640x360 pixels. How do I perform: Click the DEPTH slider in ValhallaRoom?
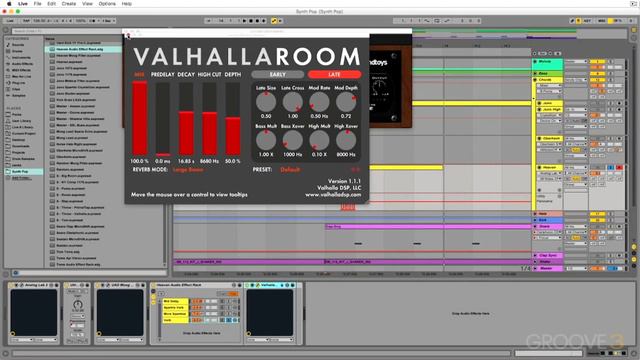[233, 118]
